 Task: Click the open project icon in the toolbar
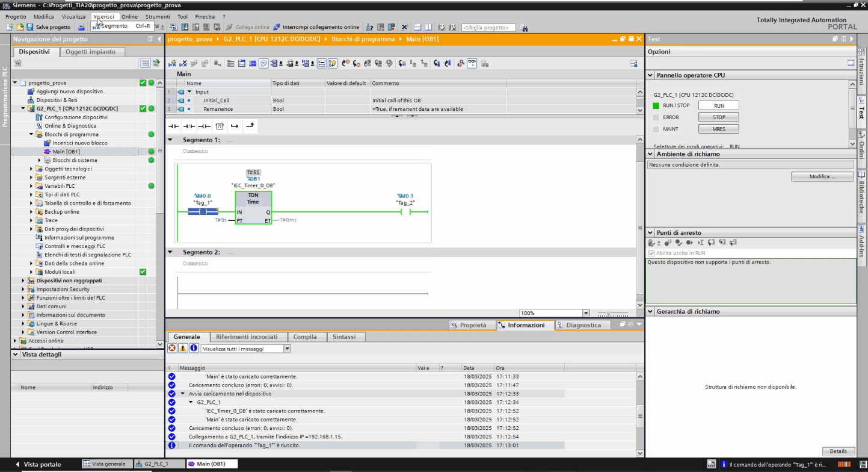click(20, 27)
